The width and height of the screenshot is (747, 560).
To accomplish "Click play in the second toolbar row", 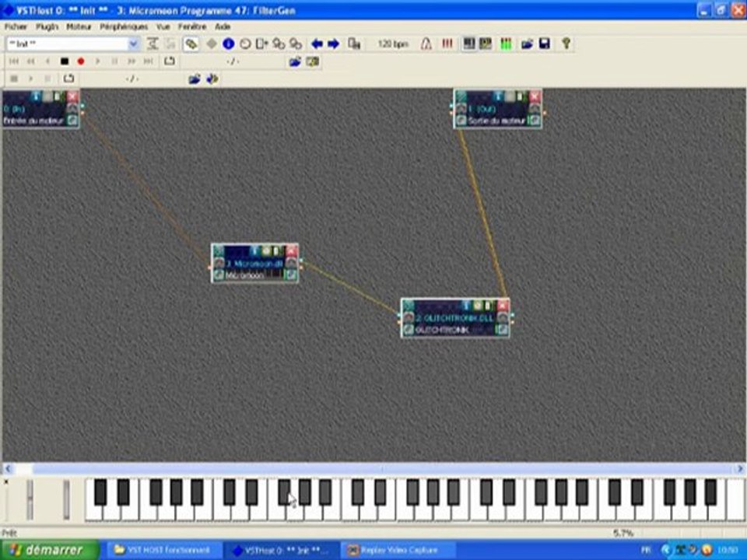I will (x=98, y=61).
